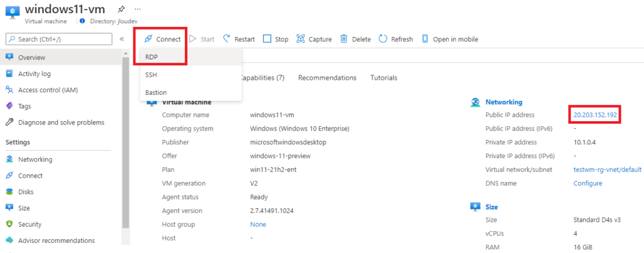
Task: Switch to the Capabilities (7) tab
Action: pos(262,77)
